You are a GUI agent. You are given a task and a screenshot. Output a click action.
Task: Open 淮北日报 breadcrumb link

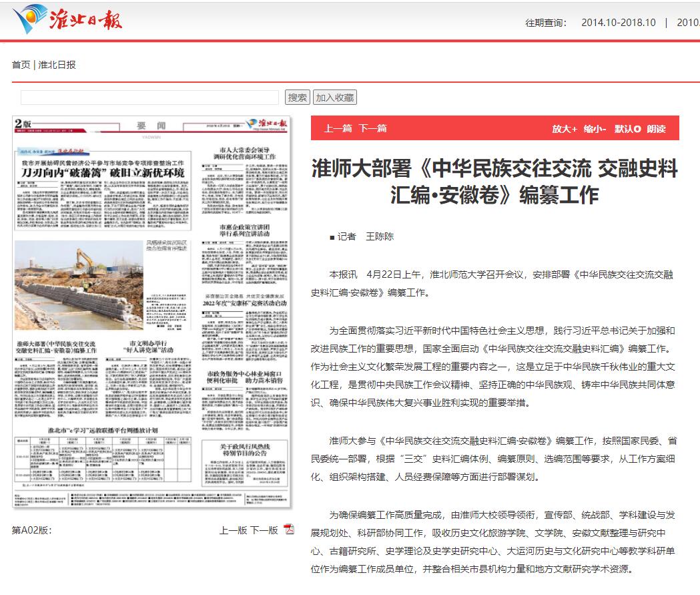[57, 65]
